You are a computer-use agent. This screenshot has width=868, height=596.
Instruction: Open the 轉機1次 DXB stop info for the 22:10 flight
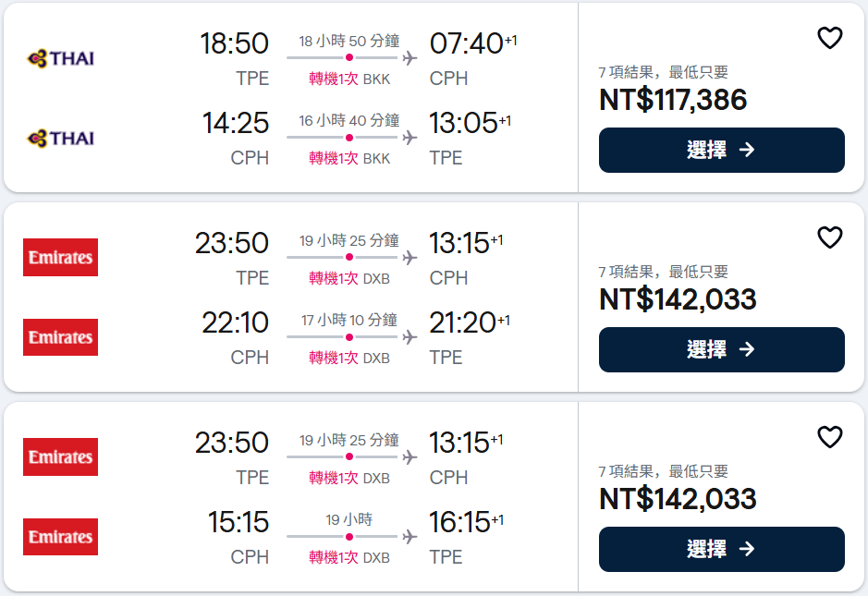pyautogui.click(x=349, y=358)
